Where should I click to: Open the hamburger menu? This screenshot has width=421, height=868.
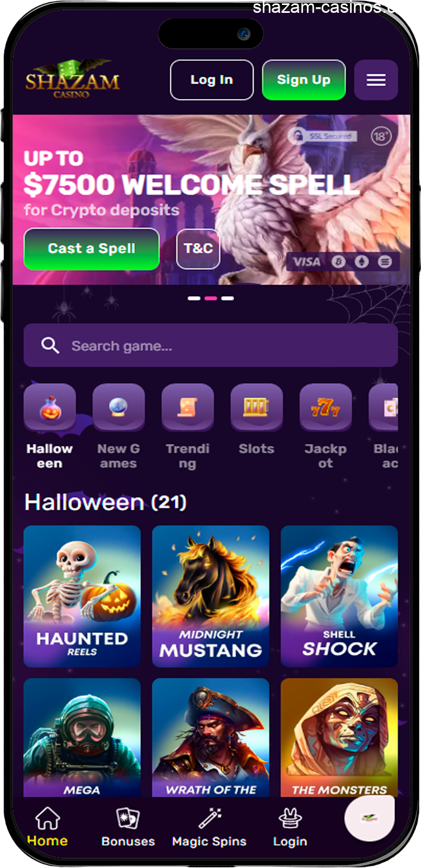pyautogui.click(x=376, y=80)
